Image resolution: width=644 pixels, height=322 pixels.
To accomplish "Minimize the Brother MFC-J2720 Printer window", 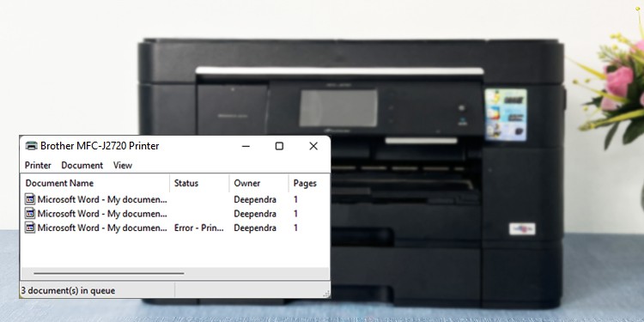I will coord(246,146).
